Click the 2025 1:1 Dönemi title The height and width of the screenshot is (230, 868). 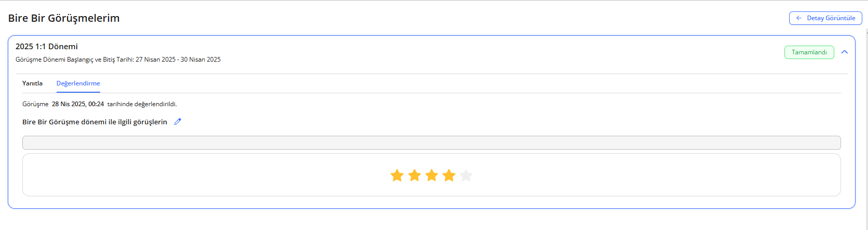point(47,47)
